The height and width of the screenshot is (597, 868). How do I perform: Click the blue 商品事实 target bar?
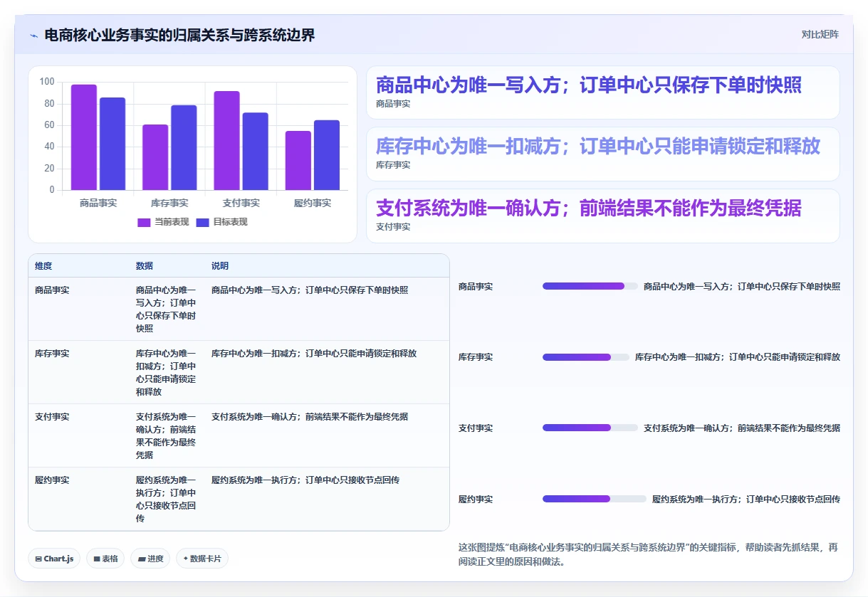(113, 144)
